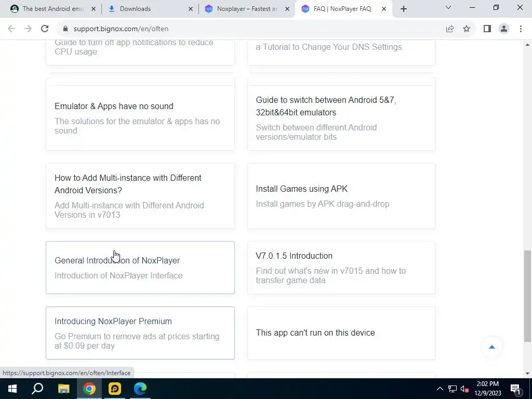
Task: Click 'Go Premium to remove ads' description
Action: click(137, 341)
